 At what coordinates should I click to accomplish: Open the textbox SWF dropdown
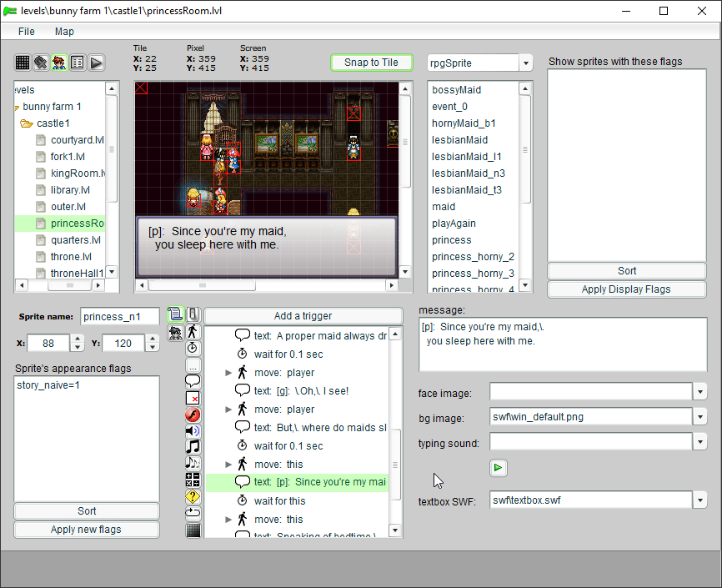(700, 500)
